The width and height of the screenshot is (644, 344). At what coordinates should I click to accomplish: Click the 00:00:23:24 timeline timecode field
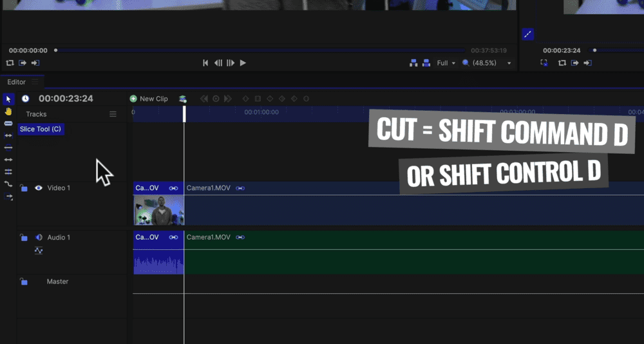[66, 99]
